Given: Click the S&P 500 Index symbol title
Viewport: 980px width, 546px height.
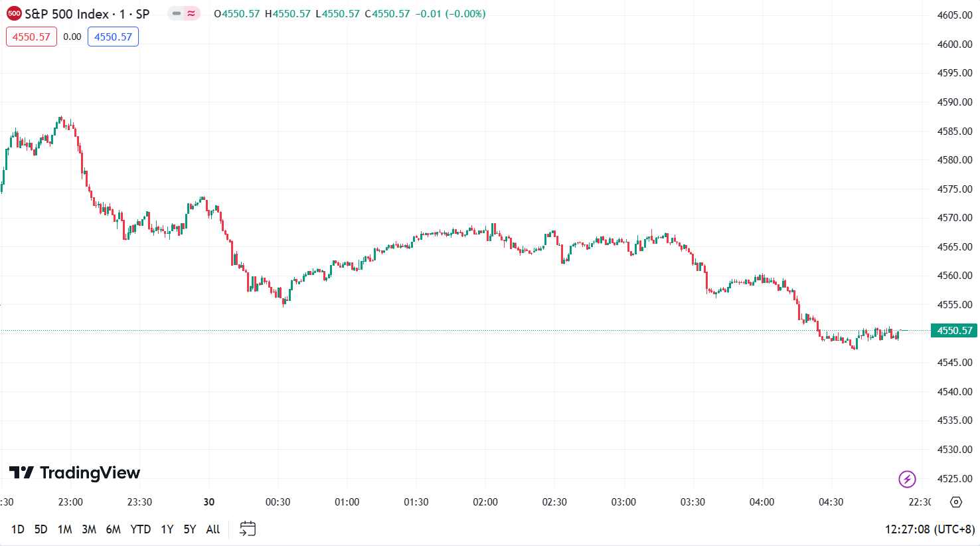Looking at the screenshot, I should click(66, 13).
